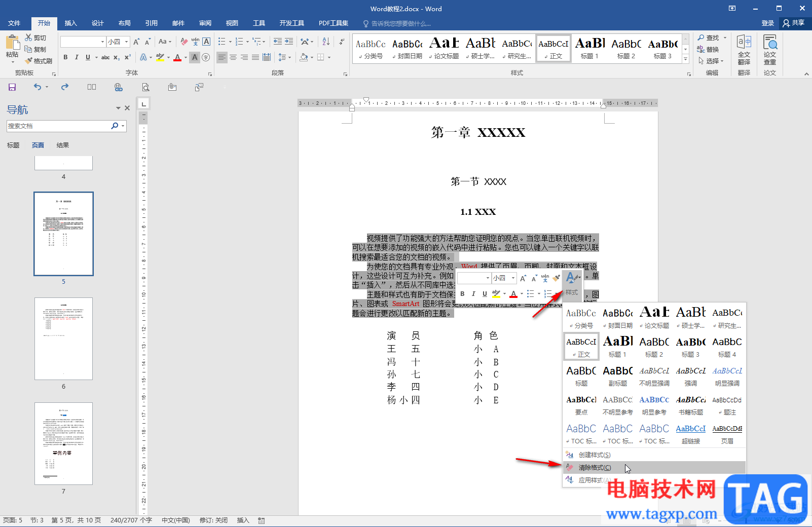This screenshot has width=812, height=527.
Task: Click the Cut (剪切) scissors button
Action: (35, 37)
